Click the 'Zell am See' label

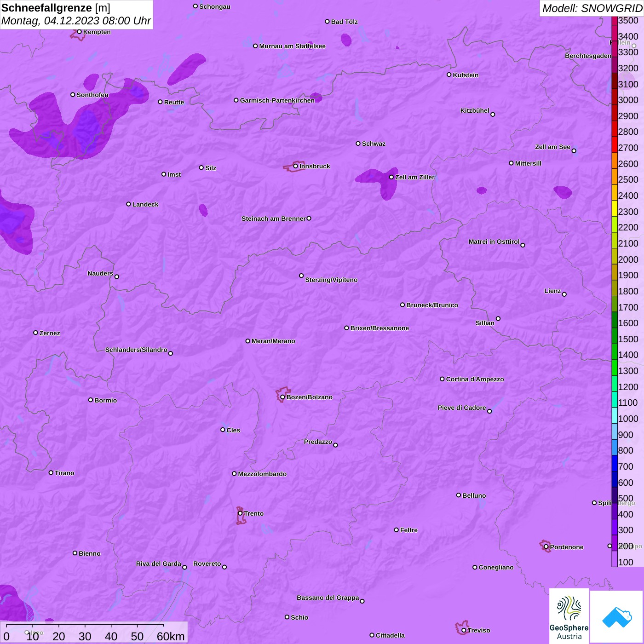tap(552, 147)
